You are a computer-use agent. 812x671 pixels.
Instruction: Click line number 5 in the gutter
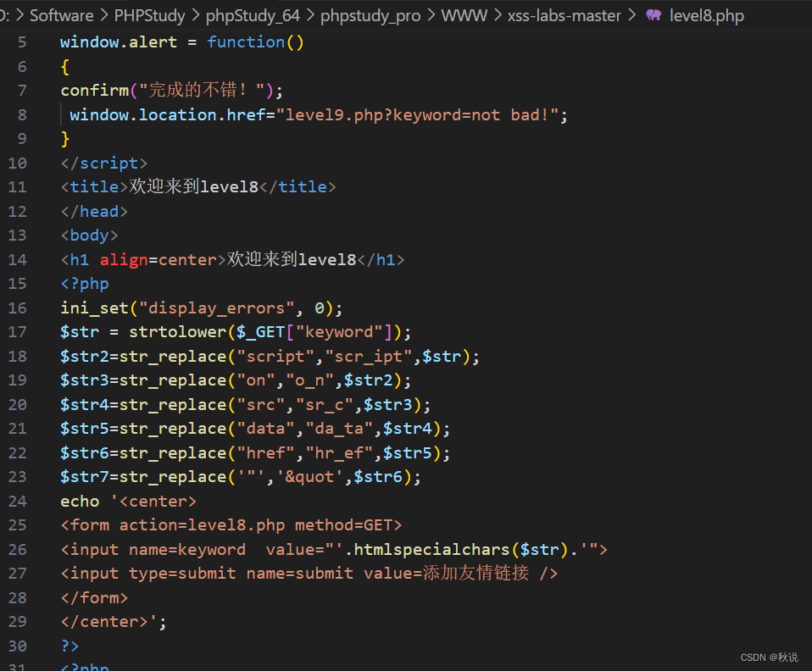tap(21, 42)
